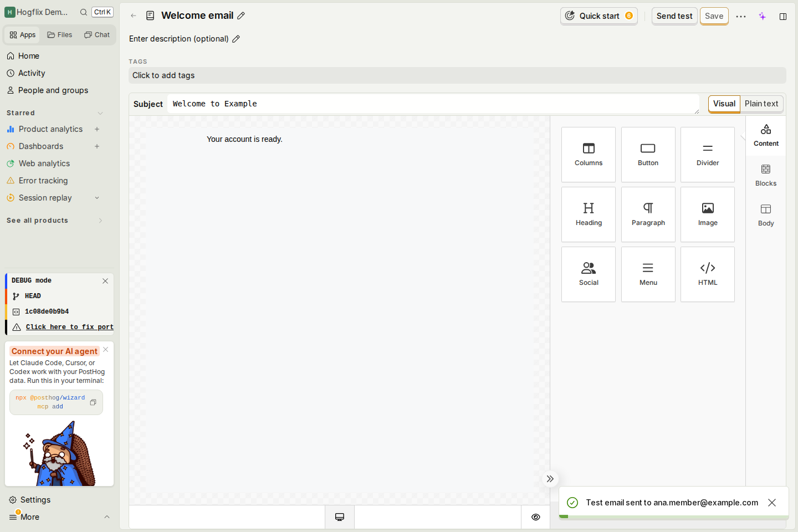The height and width of the screenshot is (532, 798).
Task: Switch editor to Plain text mode
Action: [761, 104]
